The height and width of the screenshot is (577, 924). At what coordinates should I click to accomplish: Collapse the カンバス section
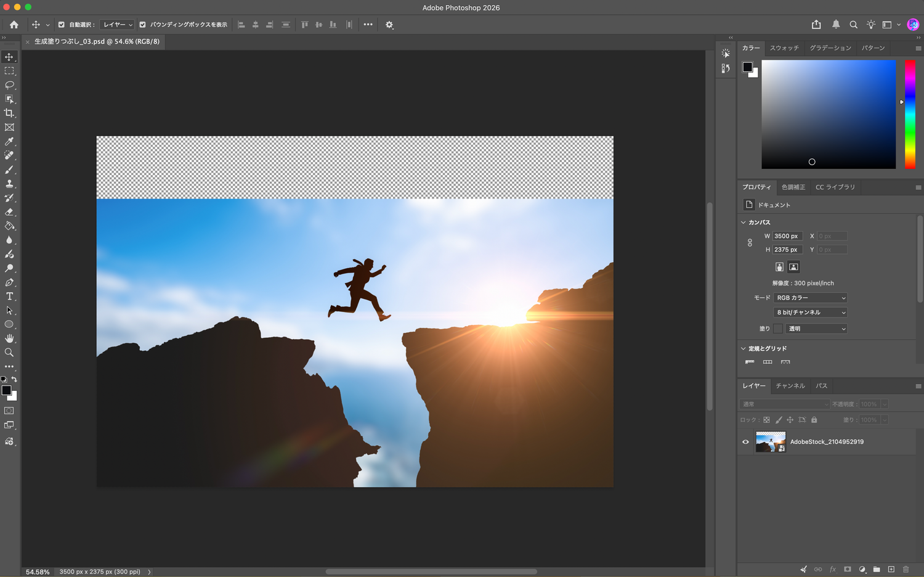744,223
